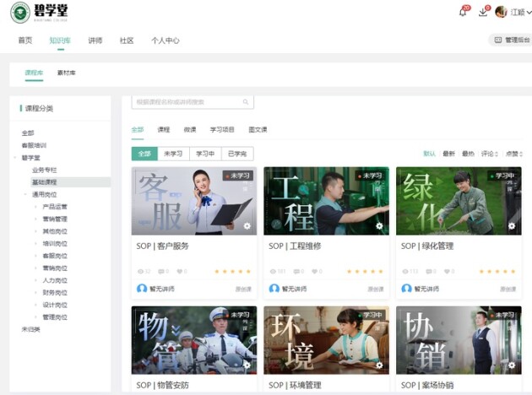Switch to the 讲师 navigation tab
This screenshot has height=395, width=532.
95,41
